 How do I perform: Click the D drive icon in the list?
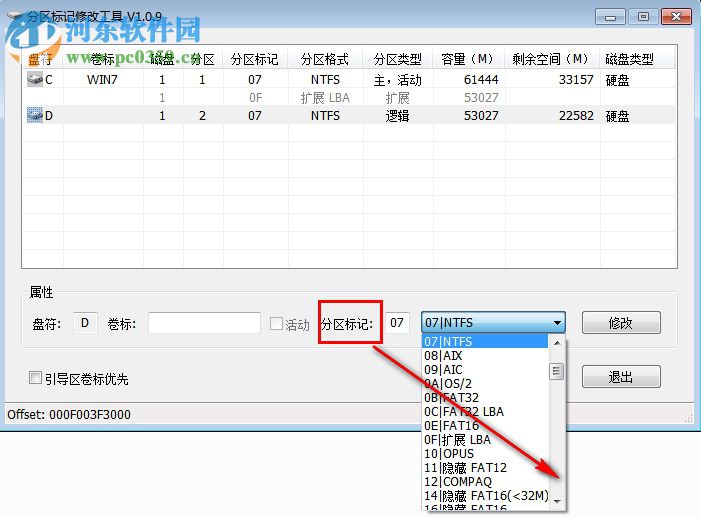pos(34,115)
